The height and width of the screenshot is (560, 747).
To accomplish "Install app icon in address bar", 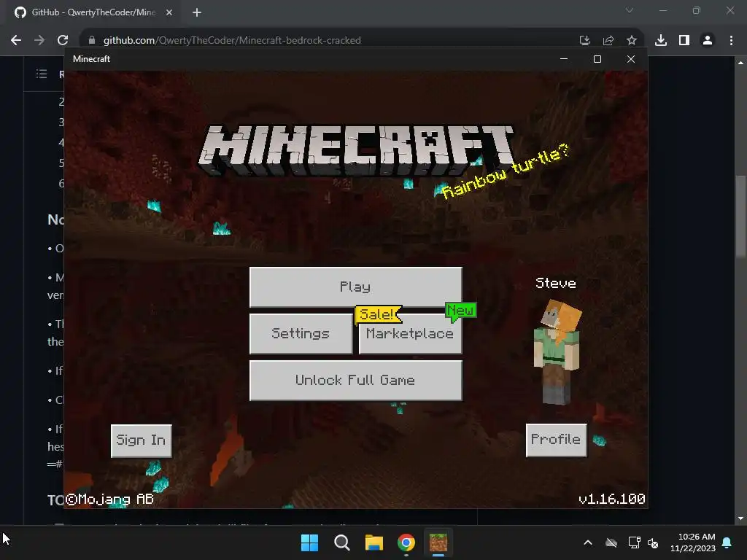I will tap(584, 40).
